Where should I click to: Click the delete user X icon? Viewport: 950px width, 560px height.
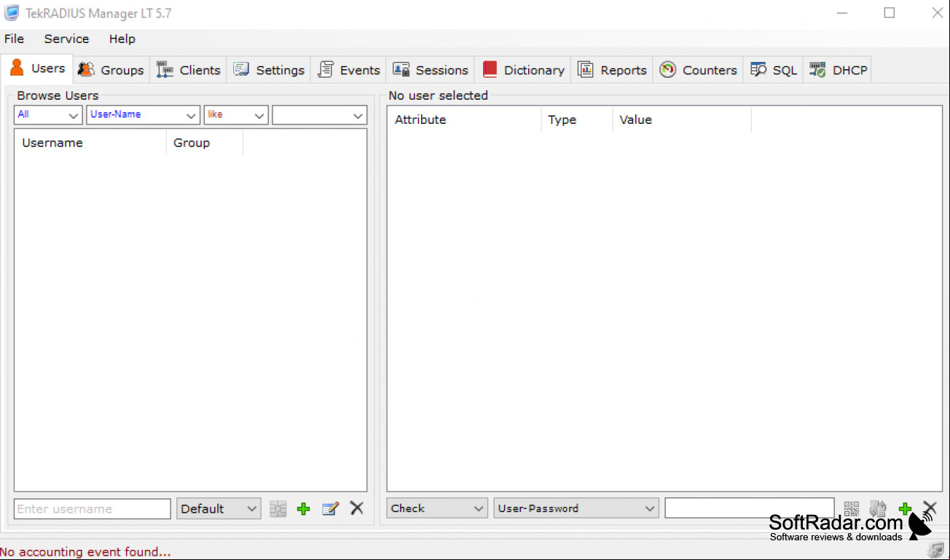tap(356, 508)
